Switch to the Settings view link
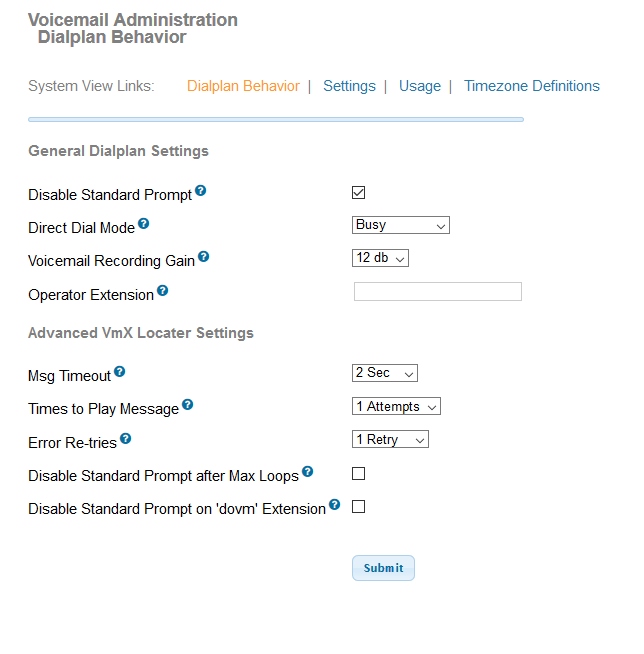The height and width of the screenshot is (654, 644). pyautogui.click(x=349, y=86)
